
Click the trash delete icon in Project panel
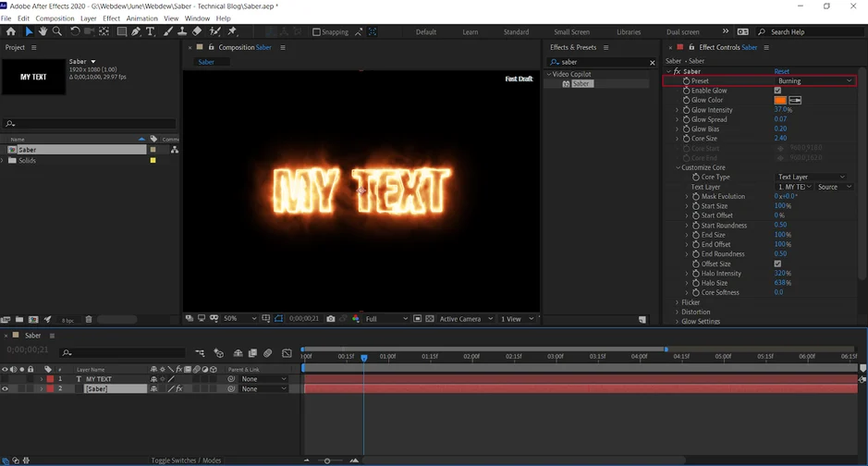click(x=89, y=319)
